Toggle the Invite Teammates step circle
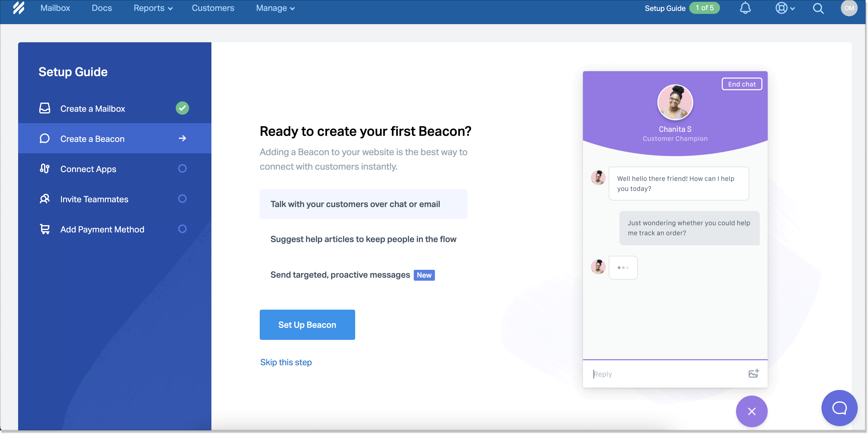868x434 pixels. coord(182,199)
